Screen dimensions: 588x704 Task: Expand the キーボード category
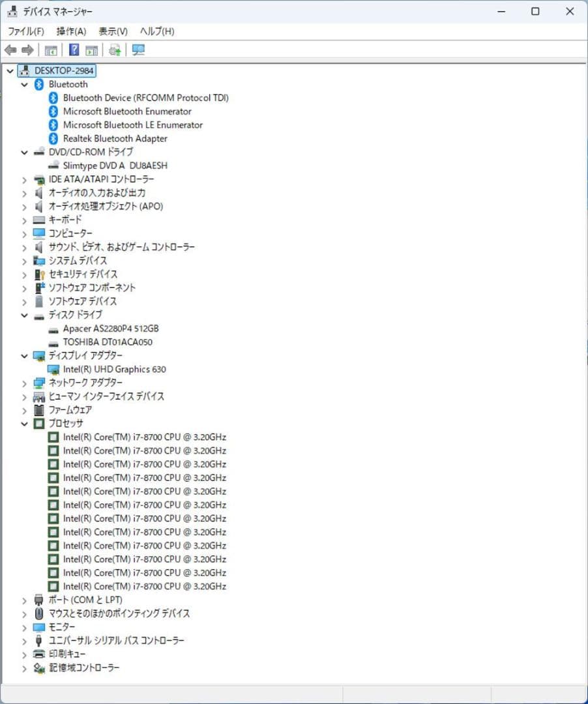click(x=24, y=220)
